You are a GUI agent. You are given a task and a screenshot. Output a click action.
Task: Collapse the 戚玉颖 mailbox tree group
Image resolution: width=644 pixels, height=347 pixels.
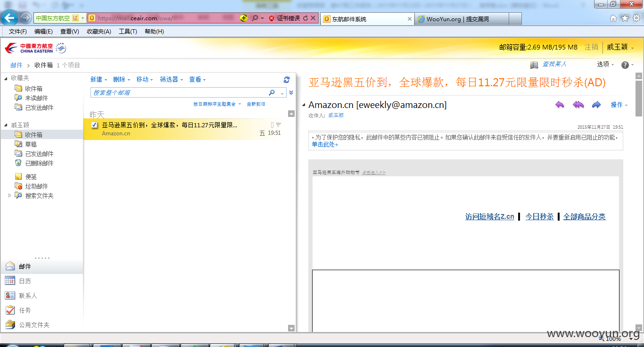pos(6,125)
